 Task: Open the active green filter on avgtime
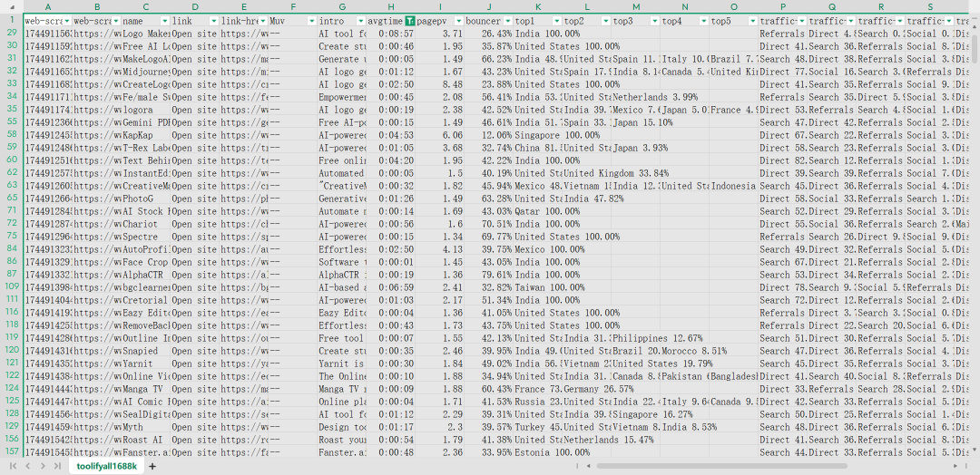410,21
